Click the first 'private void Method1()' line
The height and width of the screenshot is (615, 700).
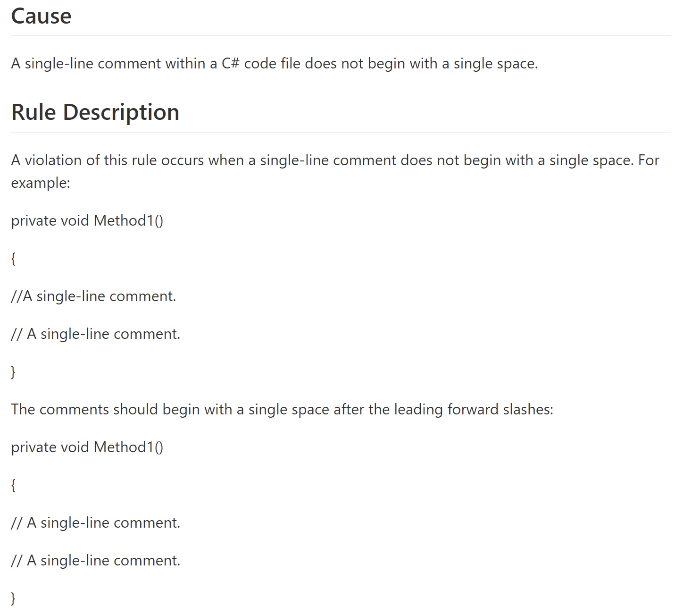(87, 220)
